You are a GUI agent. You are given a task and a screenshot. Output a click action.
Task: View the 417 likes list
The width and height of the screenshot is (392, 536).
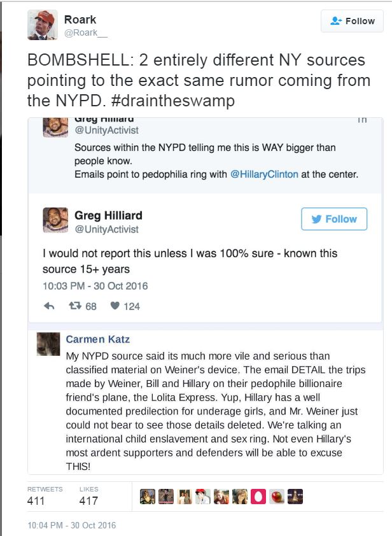[88, 500]
